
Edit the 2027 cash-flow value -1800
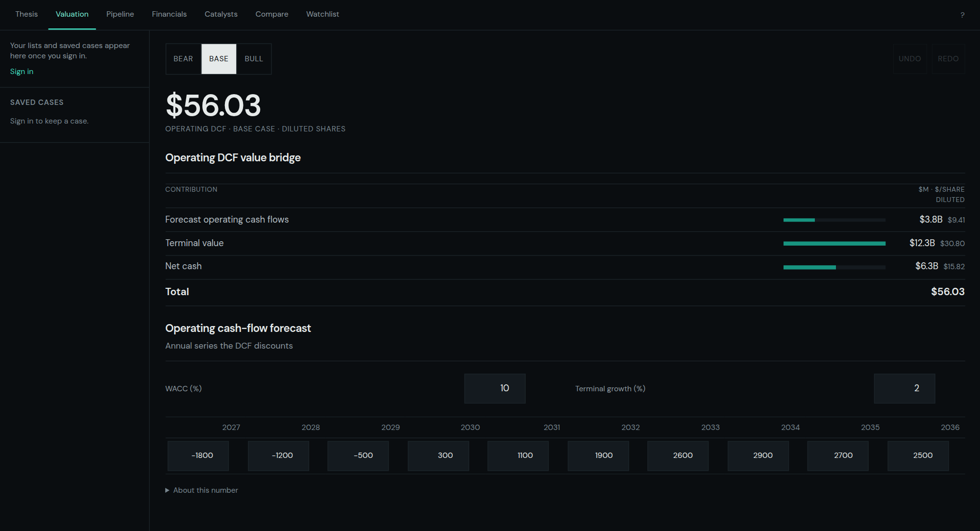coord(198,456)
